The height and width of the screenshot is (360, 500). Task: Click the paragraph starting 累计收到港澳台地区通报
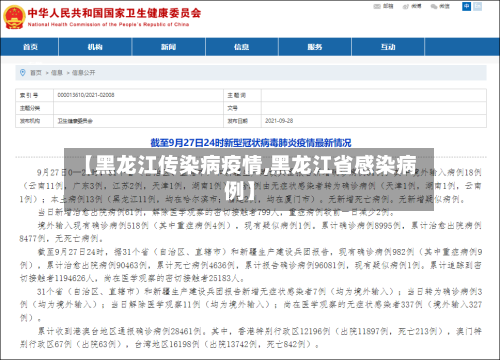click(251, 338)
